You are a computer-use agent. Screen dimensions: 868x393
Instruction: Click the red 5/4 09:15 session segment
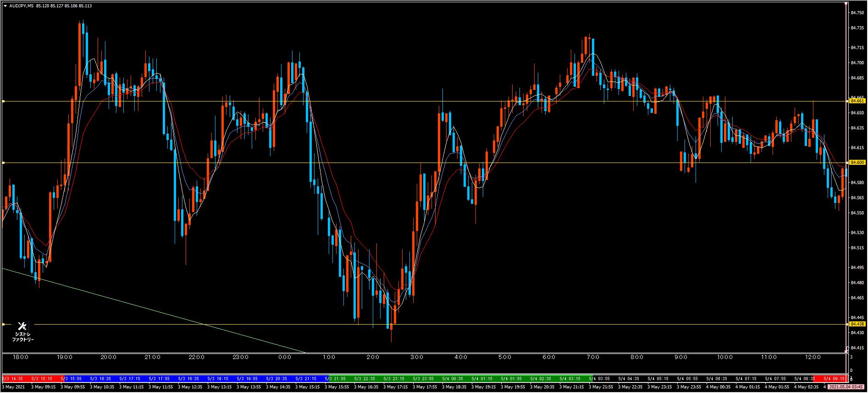(833, 379)
